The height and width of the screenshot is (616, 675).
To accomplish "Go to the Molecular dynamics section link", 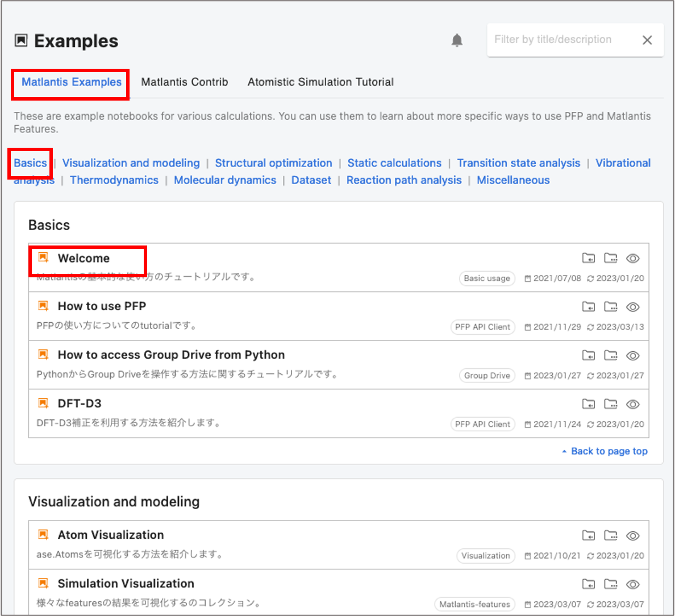I will (x=225, y=180).
